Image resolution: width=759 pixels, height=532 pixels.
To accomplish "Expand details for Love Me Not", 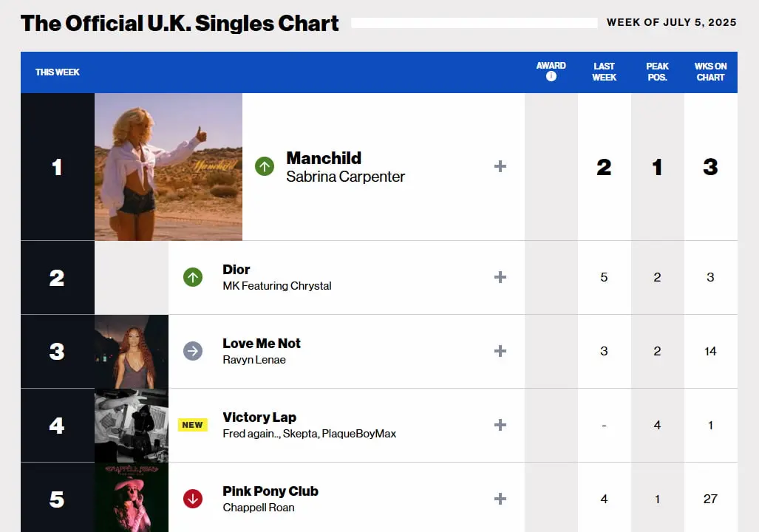I will pyautogui.click(x=500, y=351).
